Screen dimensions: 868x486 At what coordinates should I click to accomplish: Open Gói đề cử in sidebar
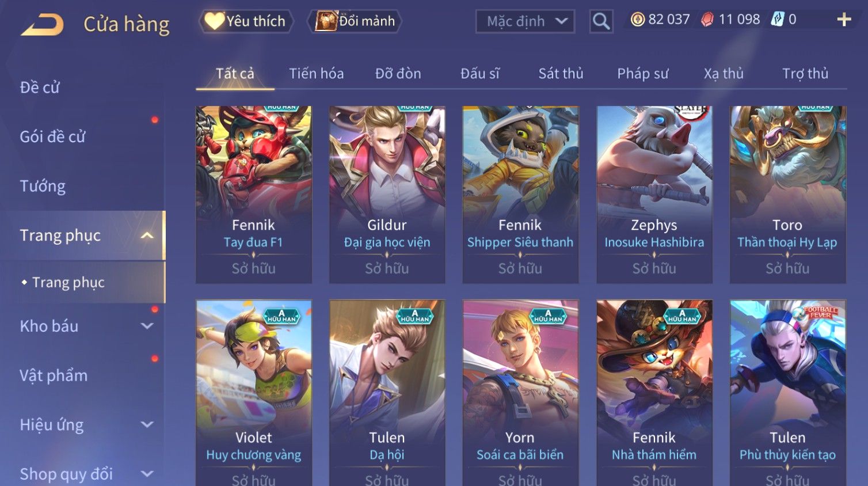pyautogui.click(x=52, y=136)
